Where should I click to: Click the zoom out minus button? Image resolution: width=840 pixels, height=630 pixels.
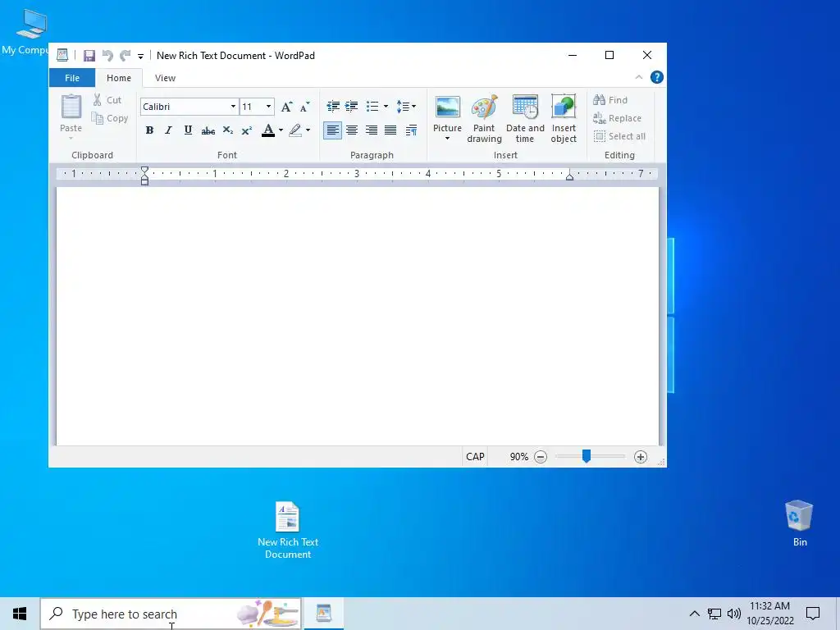point(541,457)
